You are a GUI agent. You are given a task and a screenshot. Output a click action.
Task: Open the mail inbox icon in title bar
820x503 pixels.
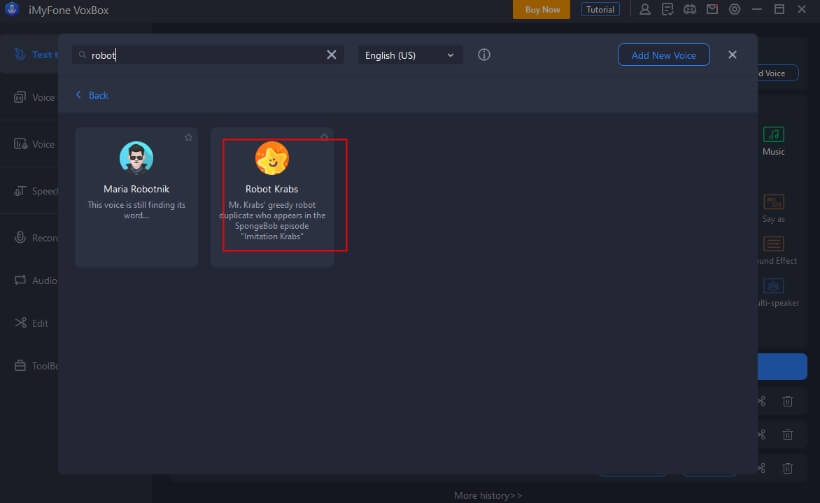pyautogui.click(x=712, y=9)
